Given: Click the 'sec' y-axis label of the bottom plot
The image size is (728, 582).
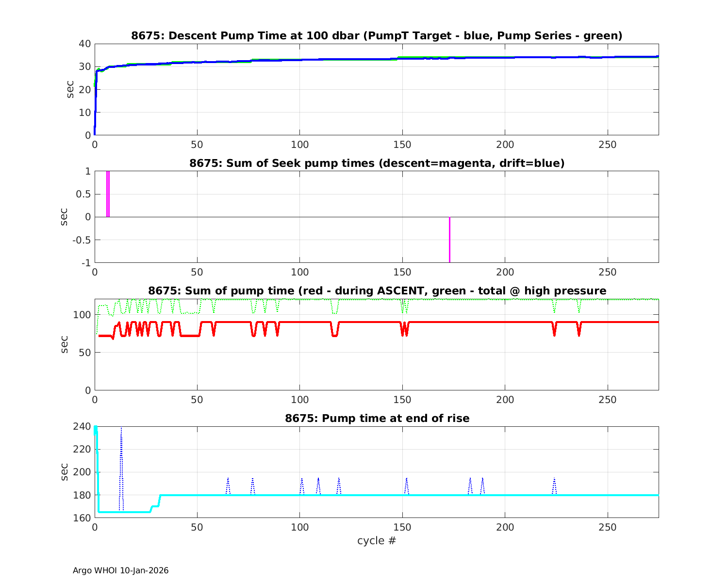Looking at the screenshot, I should pyautogui.click(x=65, y=472).
